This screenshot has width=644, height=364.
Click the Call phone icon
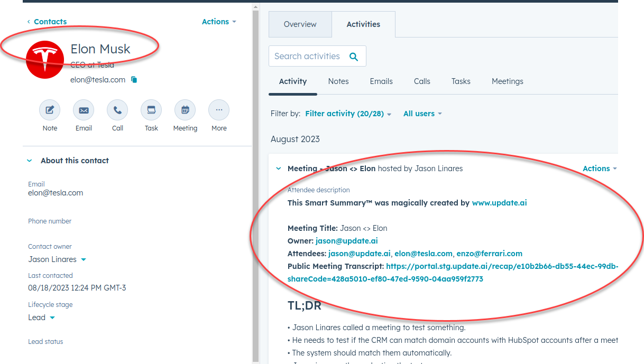click(117, 110)
